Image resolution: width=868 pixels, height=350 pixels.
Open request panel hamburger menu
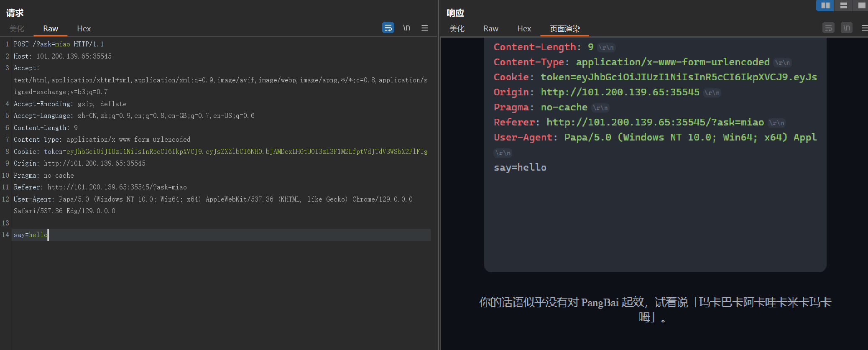click(x=424, y=28)
